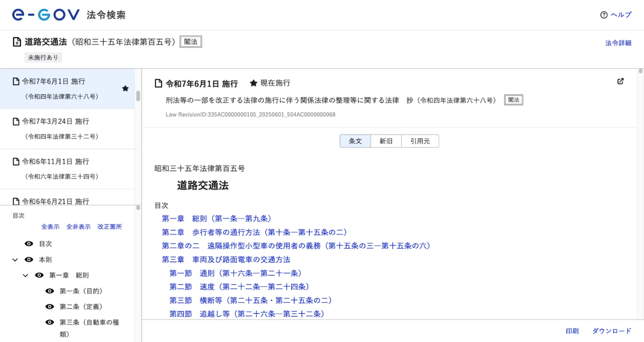Viewport: 644px width, 342px height.
Task: Click the ダウンロード download link
Action: coord(611,331)
